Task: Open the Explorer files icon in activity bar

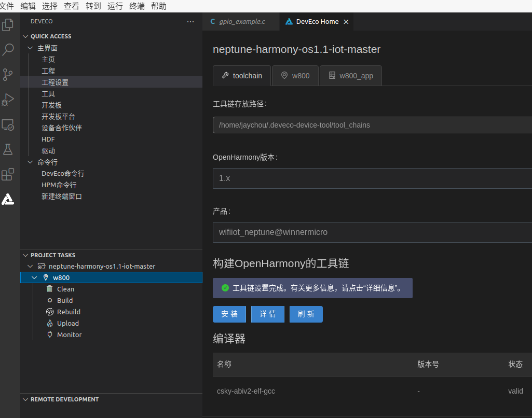Action: [8, 25]
